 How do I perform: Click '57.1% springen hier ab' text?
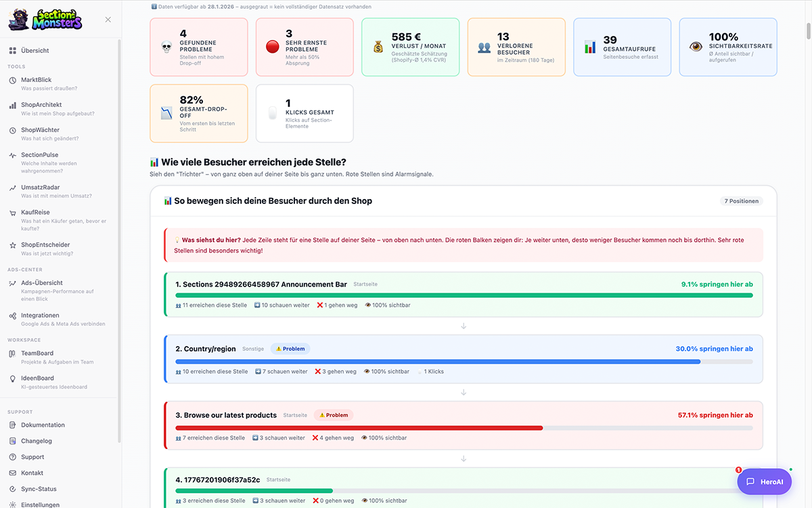point(715,415)
